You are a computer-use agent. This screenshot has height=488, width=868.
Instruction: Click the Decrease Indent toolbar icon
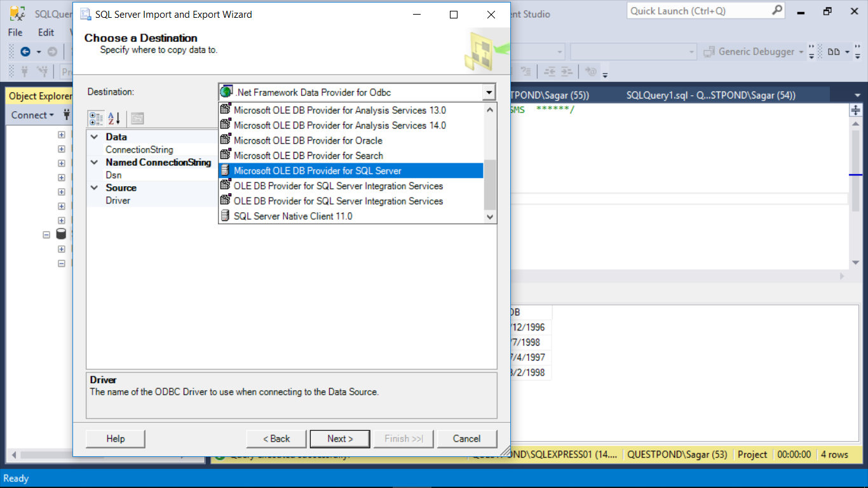[x=550, y=72]
